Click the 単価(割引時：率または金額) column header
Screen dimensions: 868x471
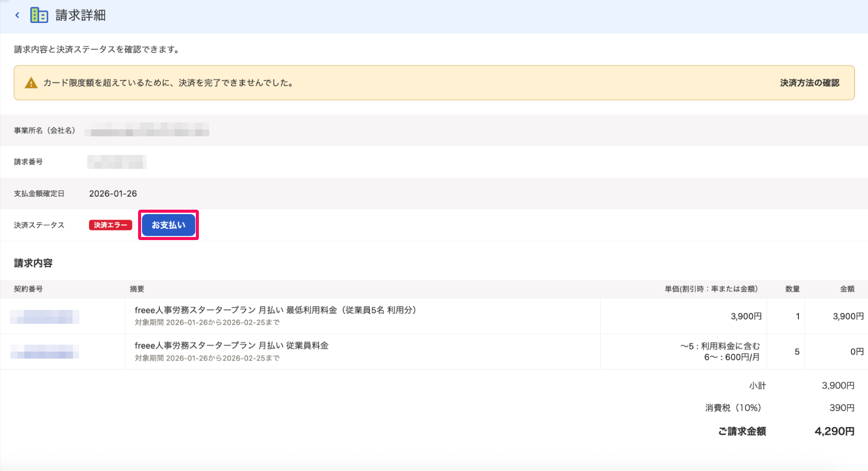(x=711, y=289)
